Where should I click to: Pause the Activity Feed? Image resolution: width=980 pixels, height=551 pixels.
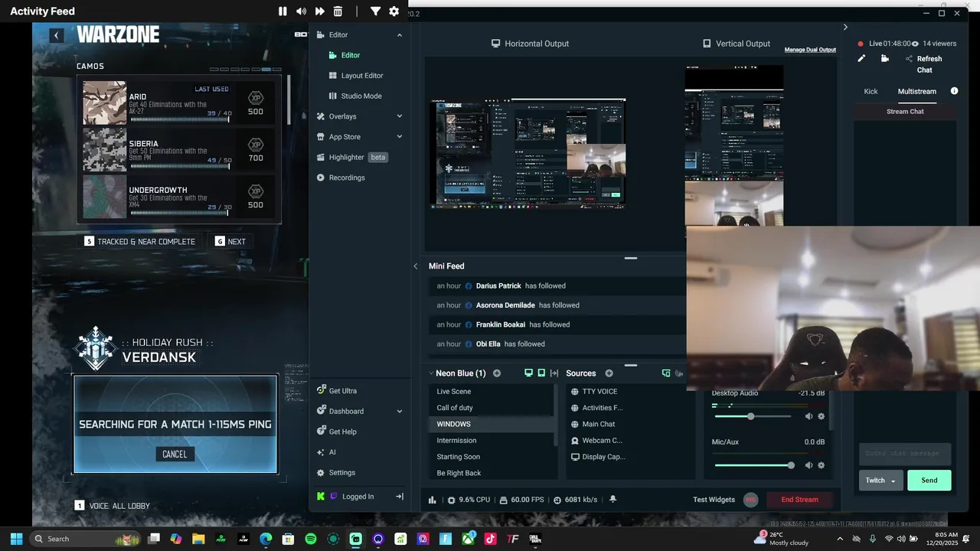click(283, 11)
